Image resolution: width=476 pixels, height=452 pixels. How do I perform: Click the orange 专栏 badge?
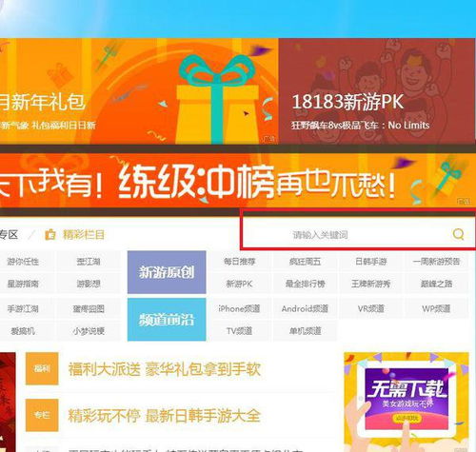pyautogui.click(x=42, y=415)
